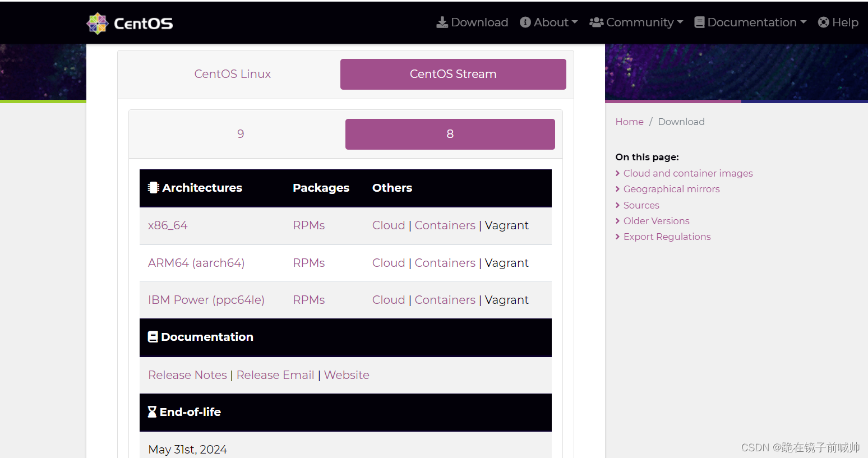Screen dimensions: 868x458
Task: Click chevron beside Sources
Action: [618, 205]
